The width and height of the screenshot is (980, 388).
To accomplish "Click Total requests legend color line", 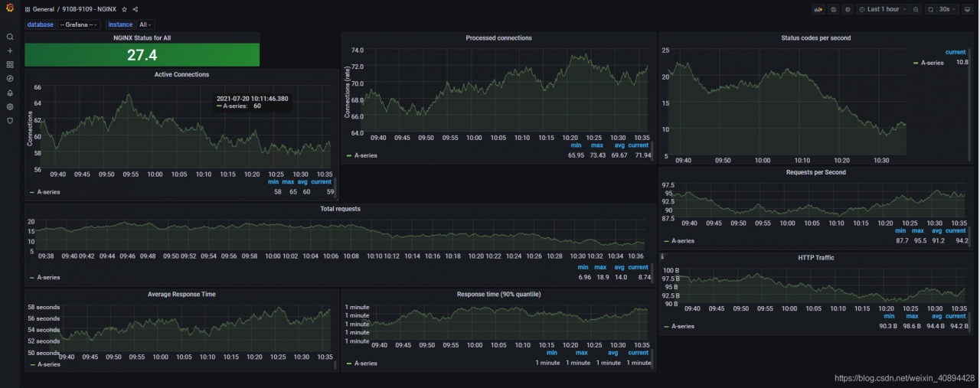I will click(x=31, y=277).
